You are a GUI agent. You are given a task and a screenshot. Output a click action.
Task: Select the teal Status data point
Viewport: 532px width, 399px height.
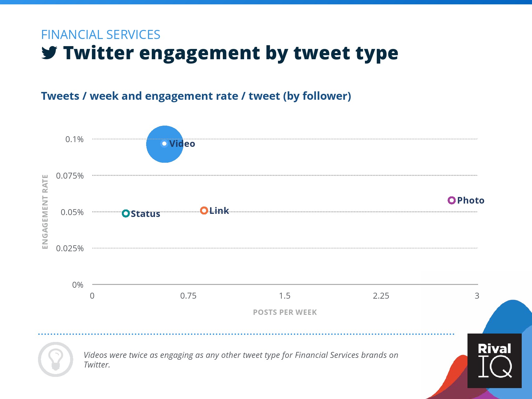[126, 214]
